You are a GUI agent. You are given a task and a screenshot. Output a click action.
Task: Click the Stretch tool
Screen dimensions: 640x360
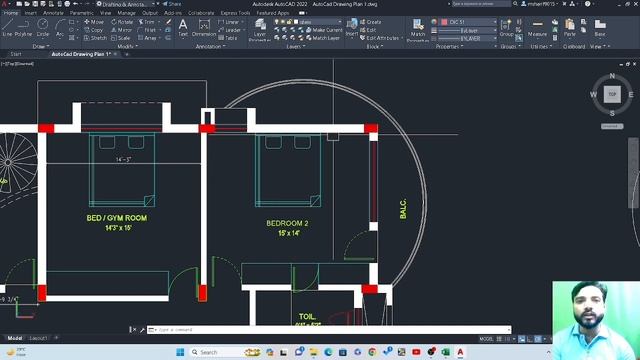click(x=96, y=38)
